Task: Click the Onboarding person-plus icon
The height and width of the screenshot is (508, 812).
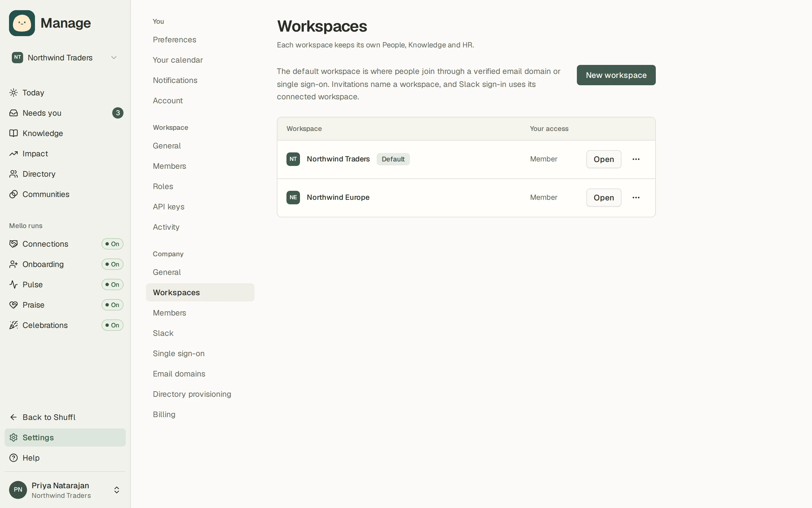Action: 14,264
